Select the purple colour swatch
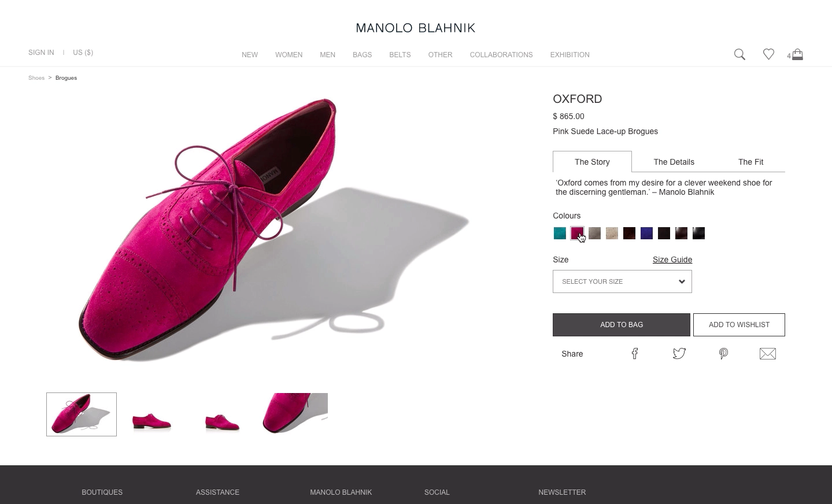Viewport: 832px width, 504px height. (646, 233)
